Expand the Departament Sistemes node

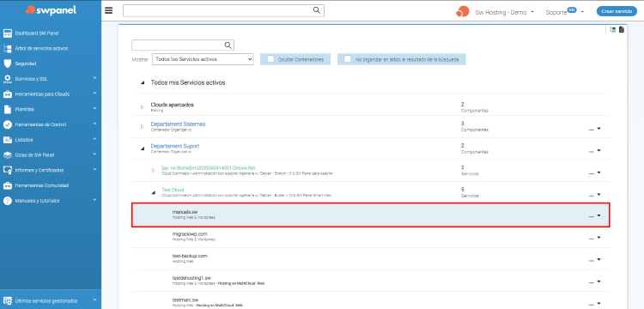(x=142, y=126)
